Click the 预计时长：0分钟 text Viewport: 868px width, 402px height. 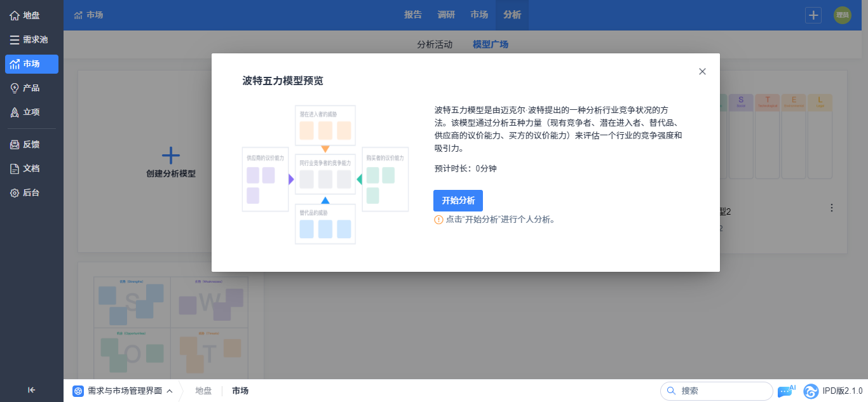tap(466, 169)
